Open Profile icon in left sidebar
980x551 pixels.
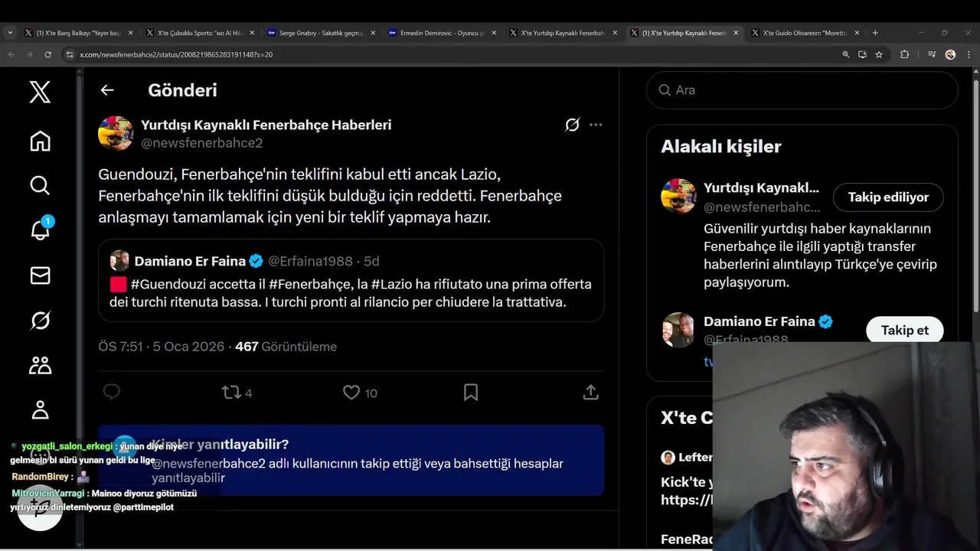pos(40,409)
